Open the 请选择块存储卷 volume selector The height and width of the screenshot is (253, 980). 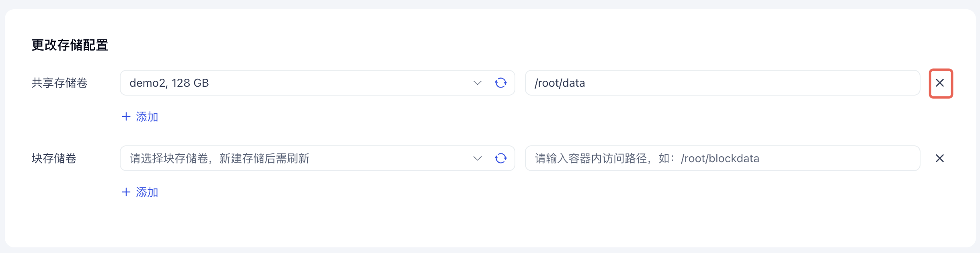tap(281, 158)
